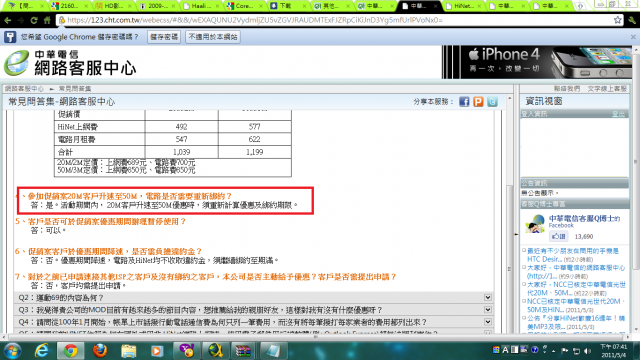The image size is (640, 360).
Task: Click the browser back arrow
Action: (x=7, y=20)
